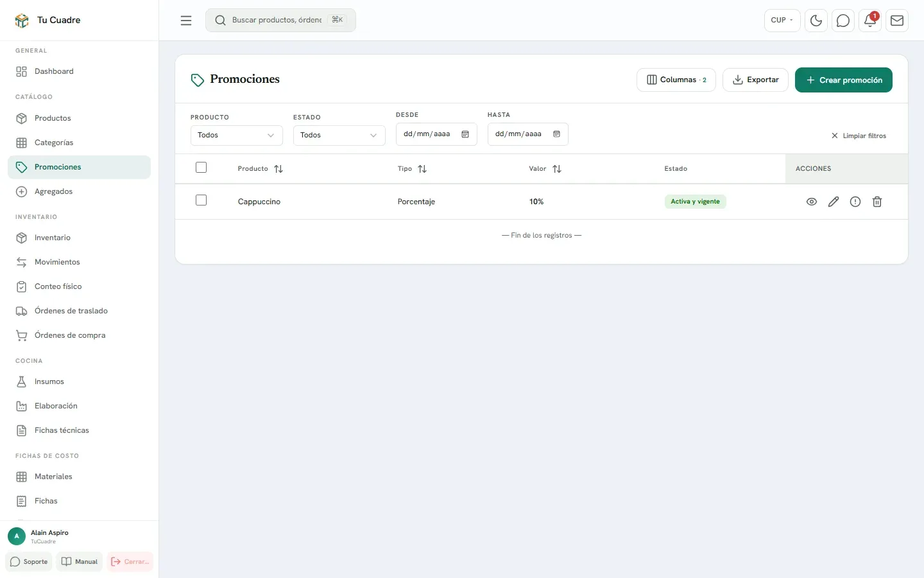Open the Columnas selector
The width and height of the screenshot is (924, 578).
676,80
